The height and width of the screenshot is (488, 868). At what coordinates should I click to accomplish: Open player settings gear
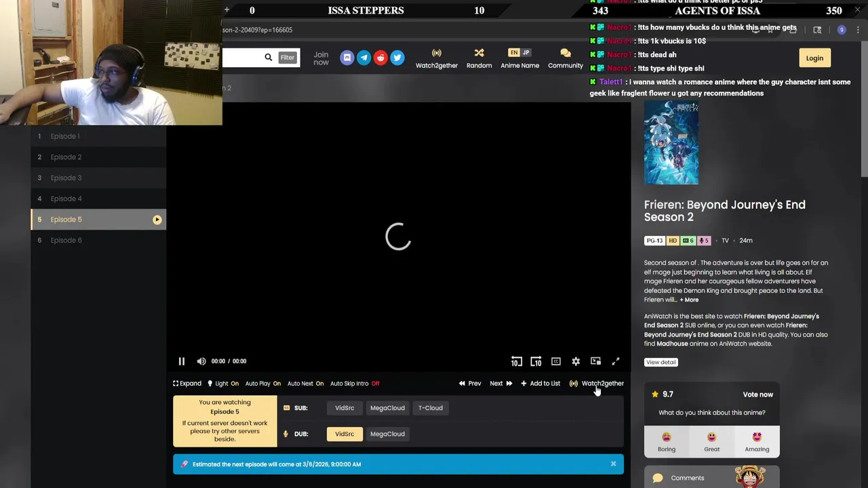(x=576, y=361)
